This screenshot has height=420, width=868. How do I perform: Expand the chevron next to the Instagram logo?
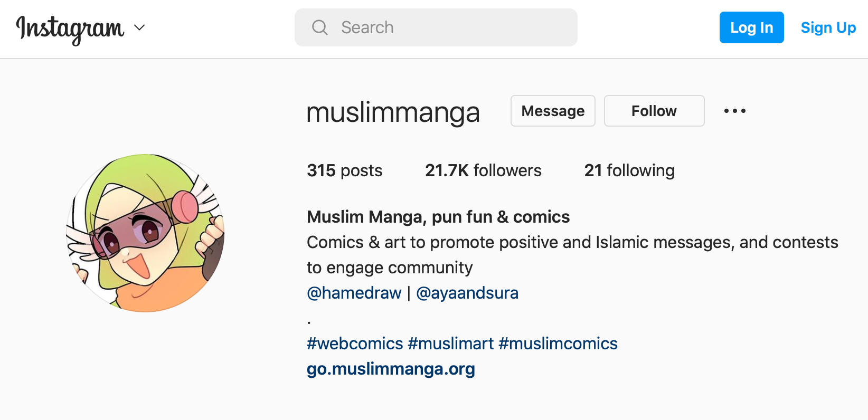(139, 27)
